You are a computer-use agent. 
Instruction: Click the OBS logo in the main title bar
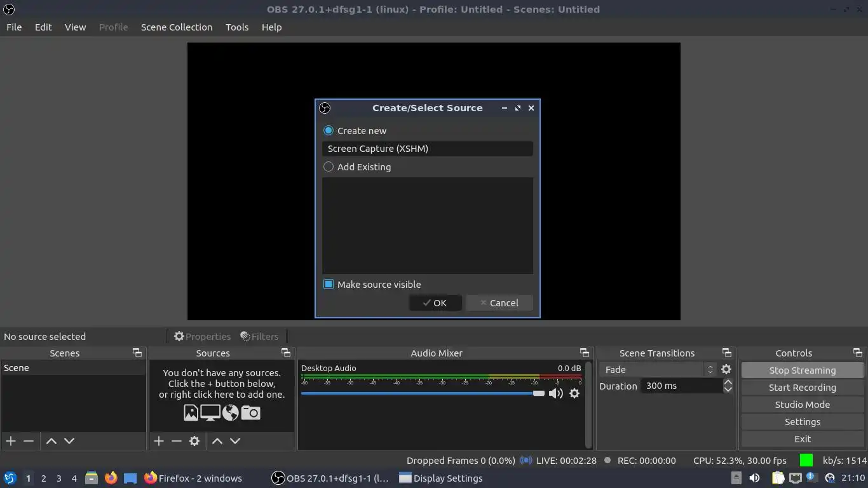click(x=9, y=10)
